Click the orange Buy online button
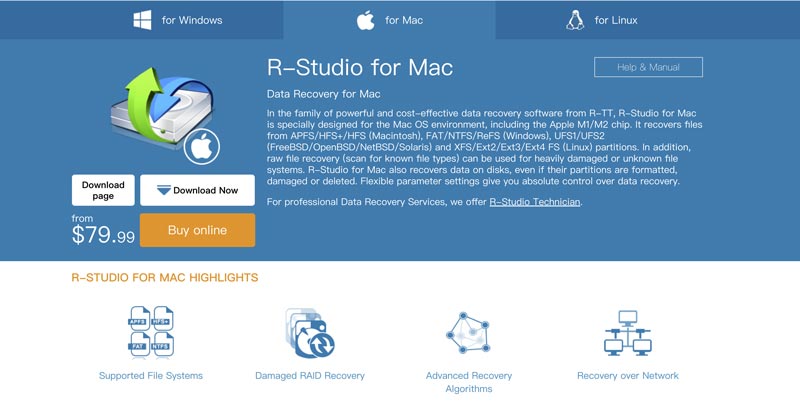This screenshot has width=800, height=407. click(197, 230)
